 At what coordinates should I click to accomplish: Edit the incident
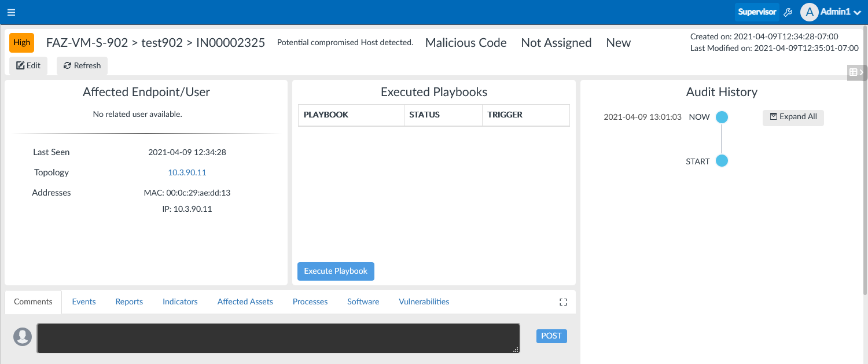tap(28, 65)
